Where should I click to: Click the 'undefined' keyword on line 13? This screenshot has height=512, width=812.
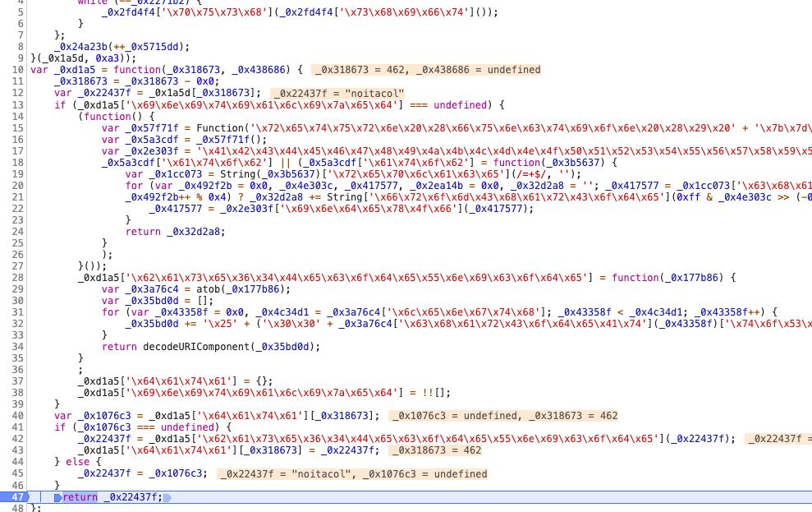tap(461, 104)
